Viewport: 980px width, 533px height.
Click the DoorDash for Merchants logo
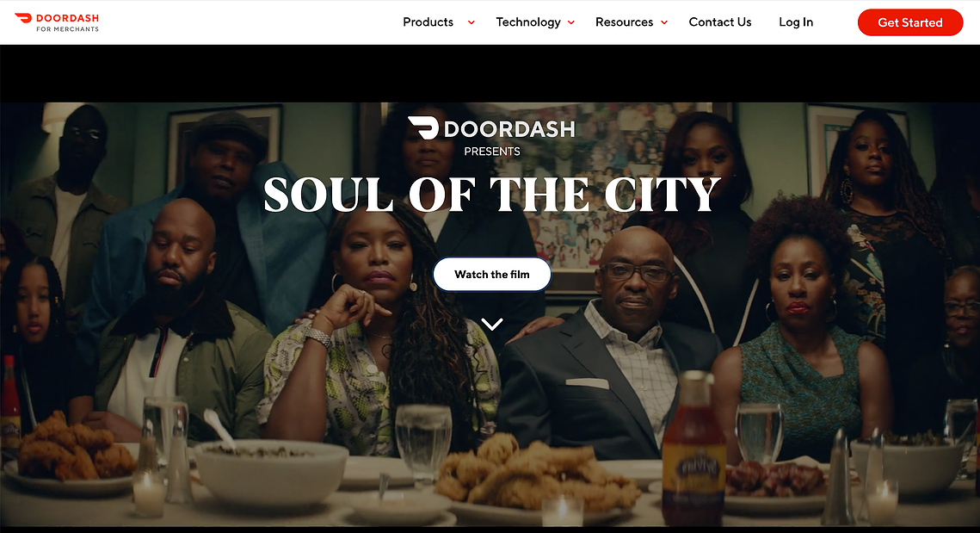point(57,22)
